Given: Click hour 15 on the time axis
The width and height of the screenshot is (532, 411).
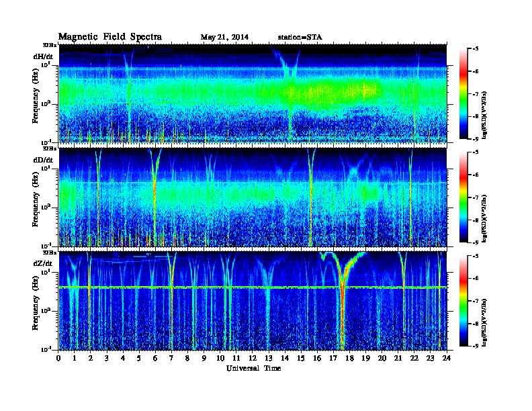Looking at the screenshot, I should [x=302, y=358].
